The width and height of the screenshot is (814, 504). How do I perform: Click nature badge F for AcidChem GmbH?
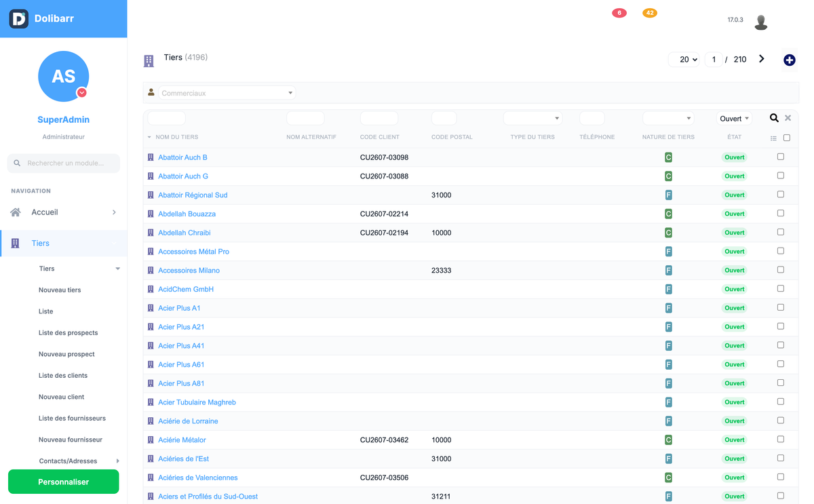668,290
